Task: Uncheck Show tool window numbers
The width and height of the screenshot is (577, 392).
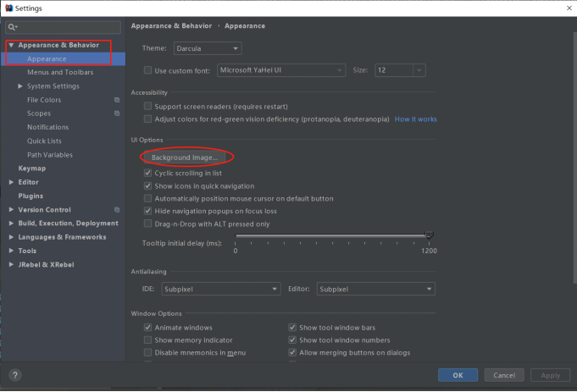Action: (292, 340)
